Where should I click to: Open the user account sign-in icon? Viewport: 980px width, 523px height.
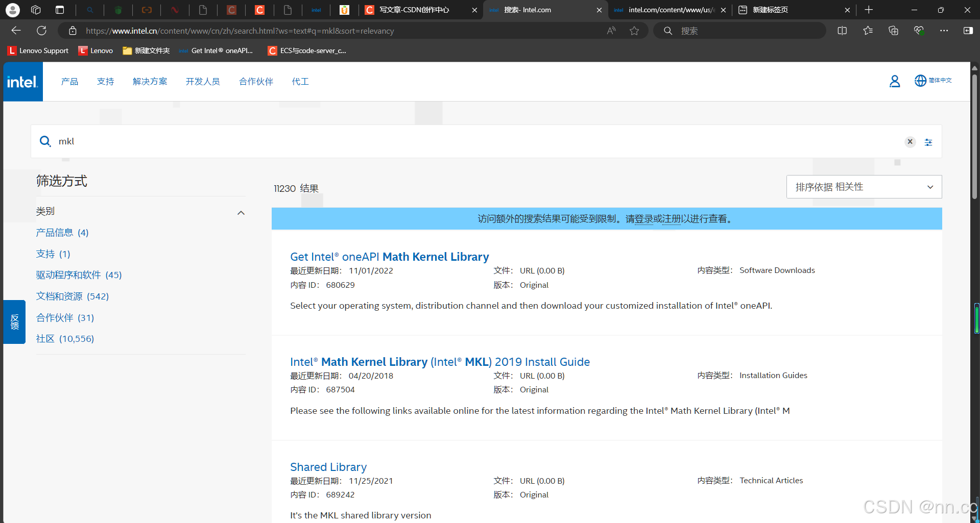coord(894,81)
